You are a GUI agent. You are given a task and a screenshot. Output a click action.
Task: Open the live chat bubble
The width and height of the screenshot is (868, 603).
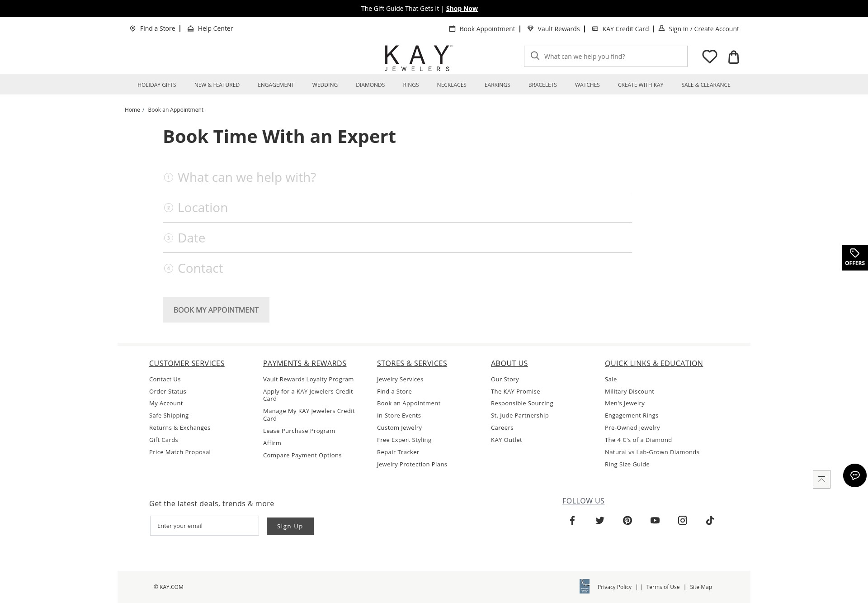tap(854, 475)
